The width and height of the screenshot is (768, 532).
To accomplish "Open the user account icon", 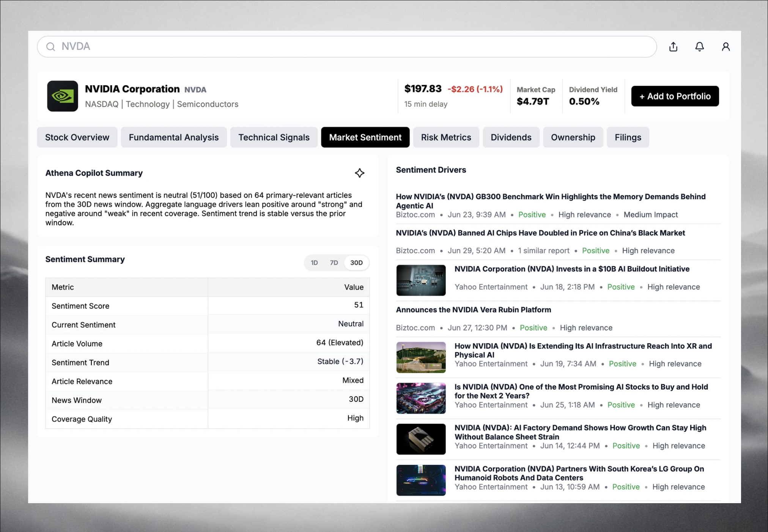I will [726, 47].
